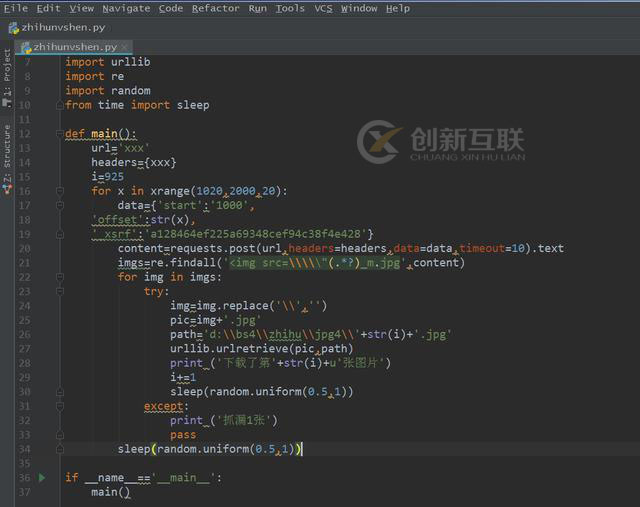Open the Tools menu

coord(290,8)
